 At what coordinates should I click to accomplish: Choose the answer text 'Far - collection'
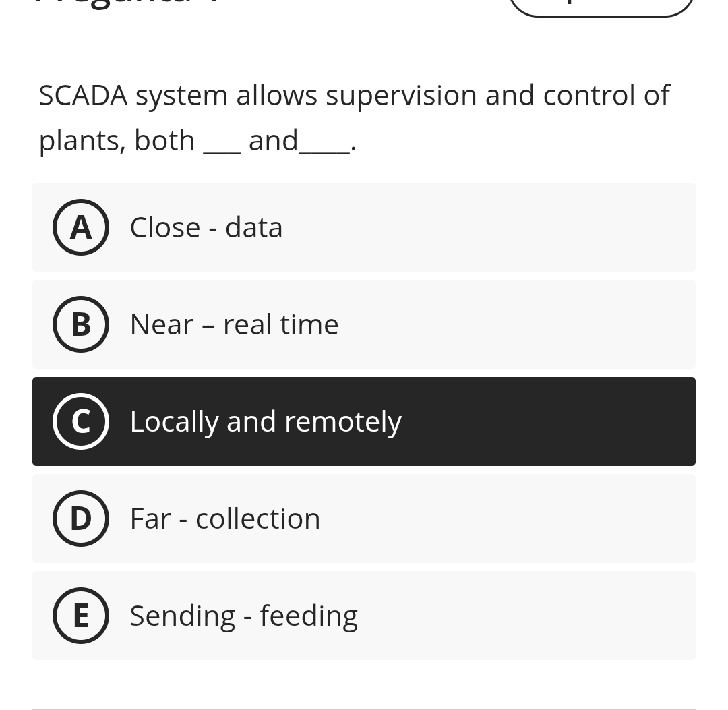224,519
